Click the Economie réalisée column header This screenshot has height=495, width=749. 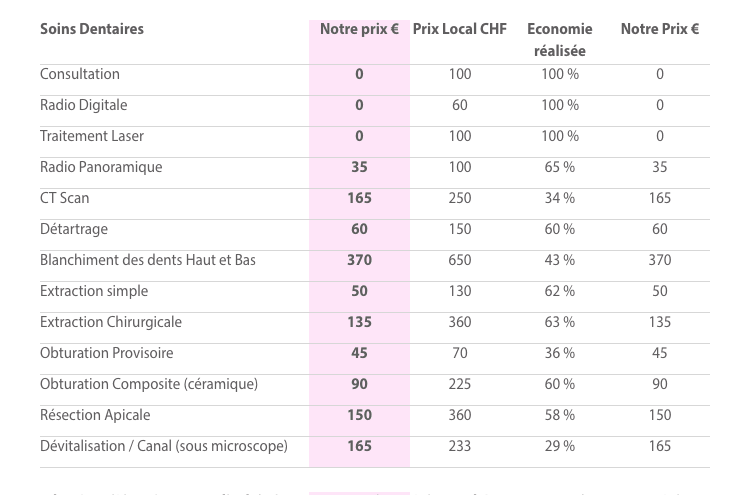[x=560, y=40]
